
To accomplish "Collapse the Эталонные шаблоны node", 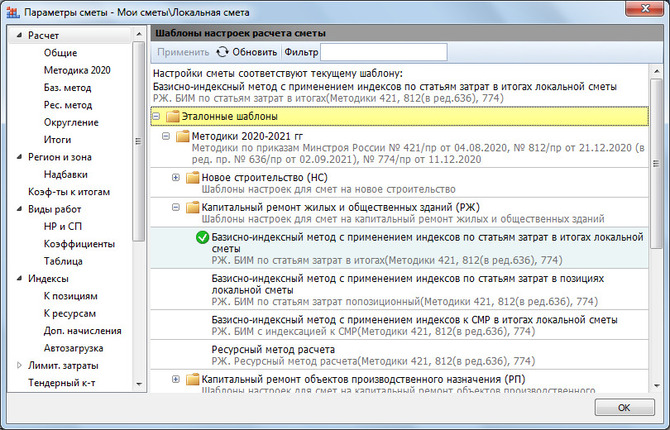I will 156,116.
